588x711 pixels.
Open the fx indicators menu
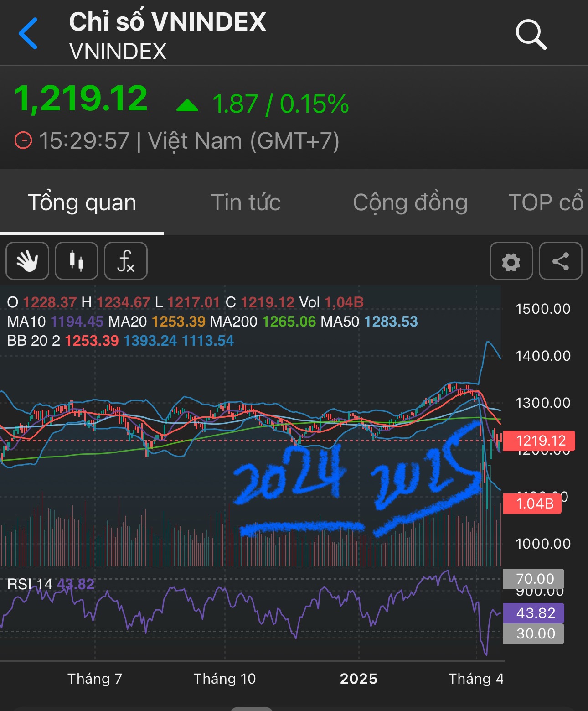126,261
